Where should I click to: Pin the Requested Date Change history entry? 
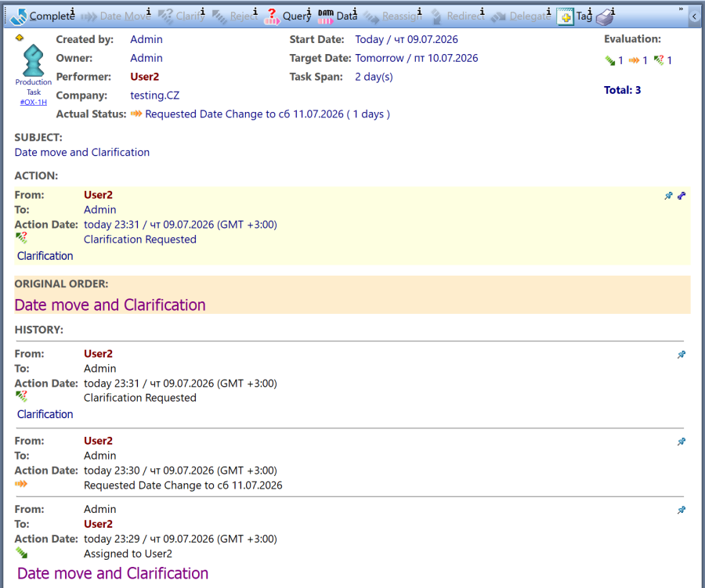pos(681,442)
